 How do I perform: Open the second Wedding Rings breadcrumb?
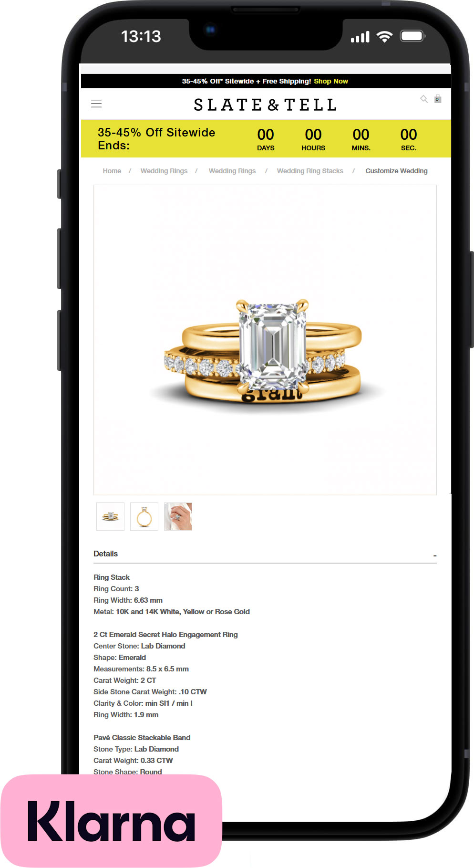coord(232,171)
